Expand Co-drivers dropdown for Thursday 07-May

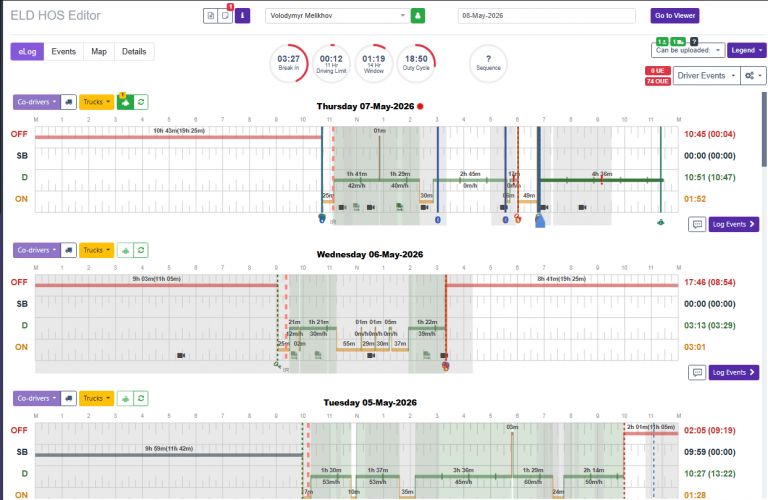(x=37, y=102)
